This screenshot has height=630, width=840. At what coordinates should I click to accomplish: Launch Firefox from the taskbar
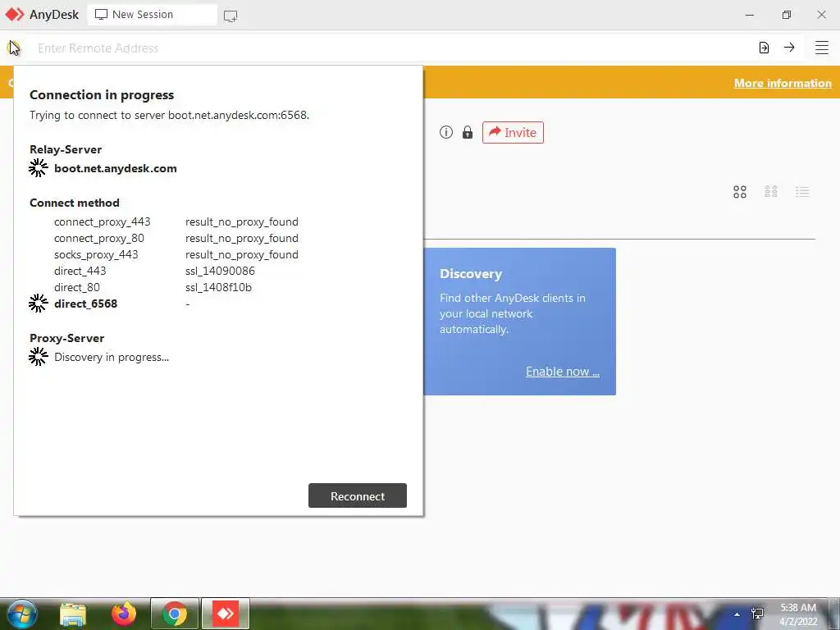pos(124,614)
